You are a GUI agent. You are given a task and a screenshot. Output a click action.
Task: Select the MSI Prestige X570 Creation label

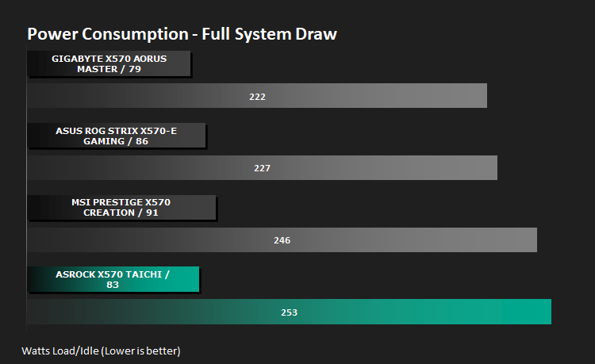coord(121,208)
